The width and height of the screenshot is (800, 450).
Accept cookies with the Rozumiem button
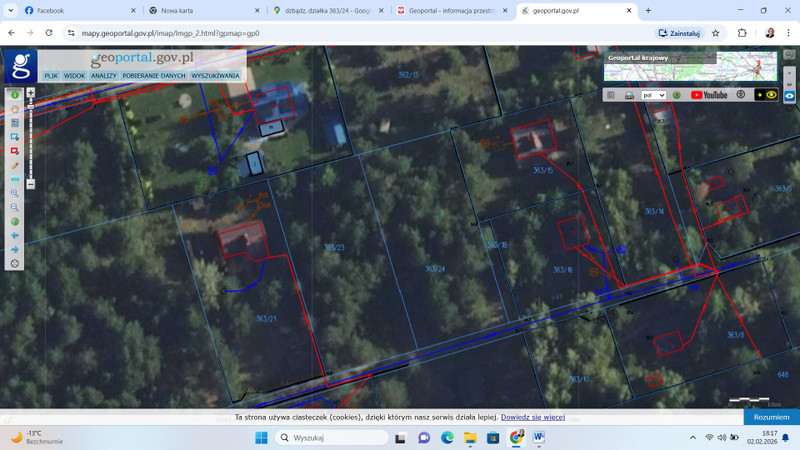click(x=771, y=417)
